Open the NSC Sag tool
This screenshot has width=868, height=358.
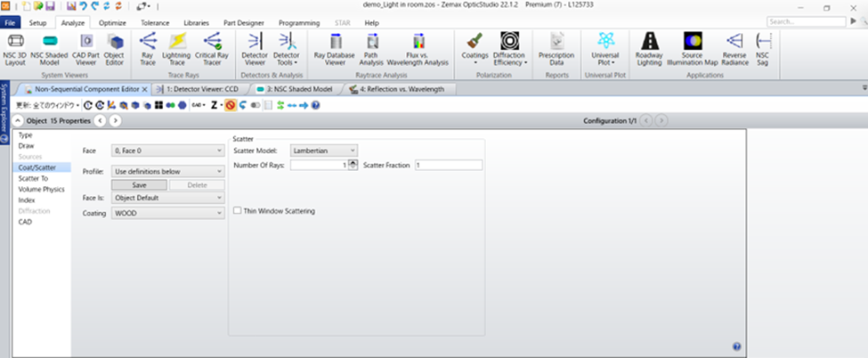pos(763,49)
